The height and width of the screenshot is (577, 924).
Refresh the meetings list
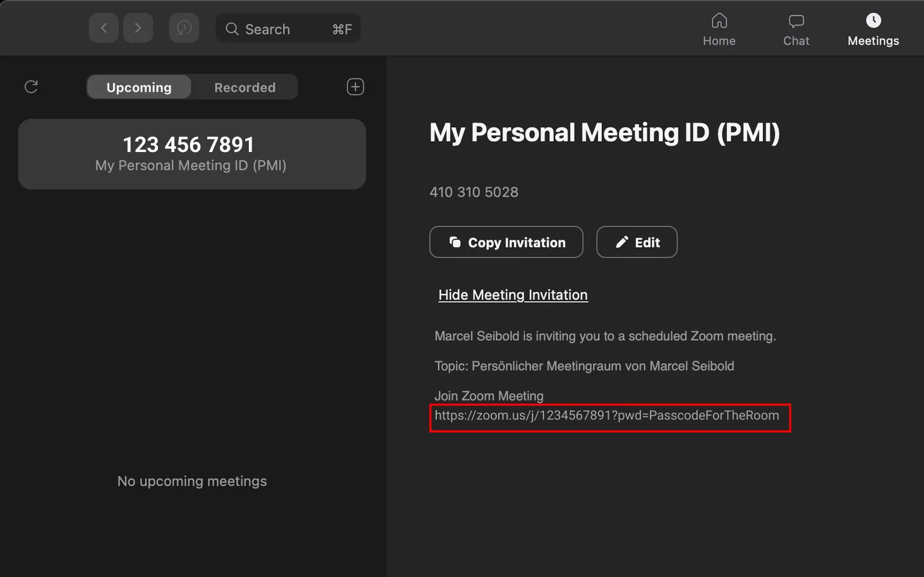tap(31, 87)
